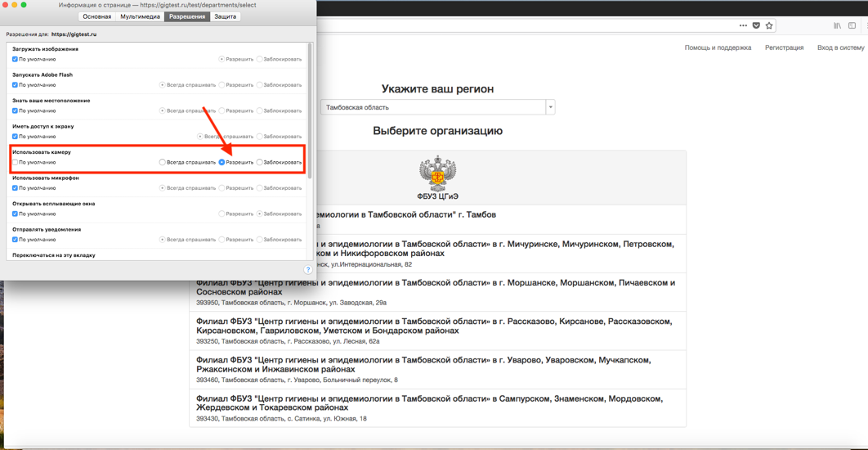
Task: Check default box under Использовать камеру
Action: pyautogui.click(x=15, y=162)
